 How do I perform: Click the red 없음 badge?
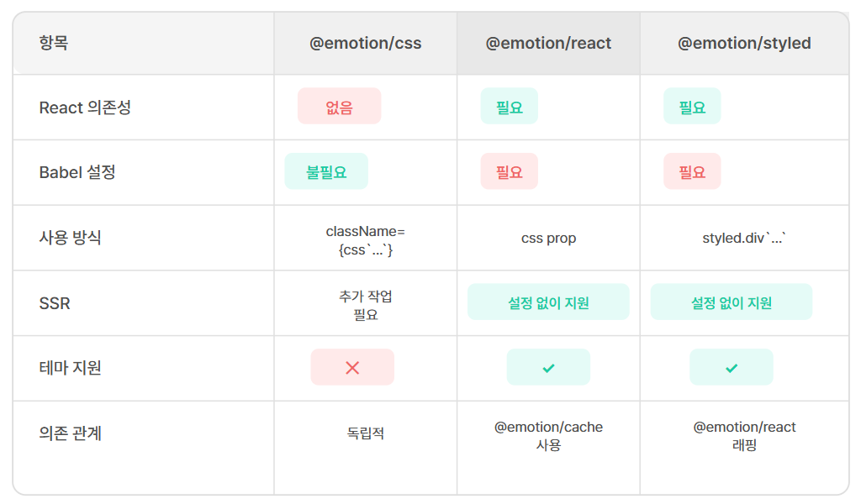339,106
